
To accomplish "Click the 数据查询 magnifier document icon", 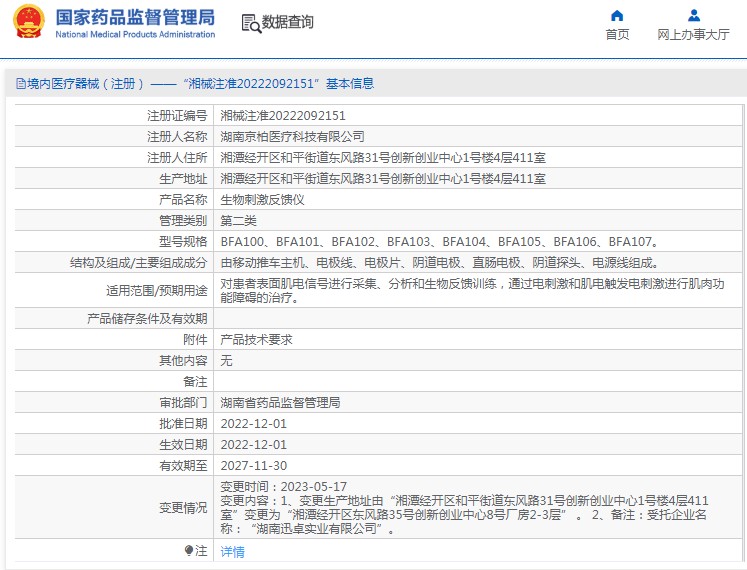I will pyautogui.click(x=251, y=23).
